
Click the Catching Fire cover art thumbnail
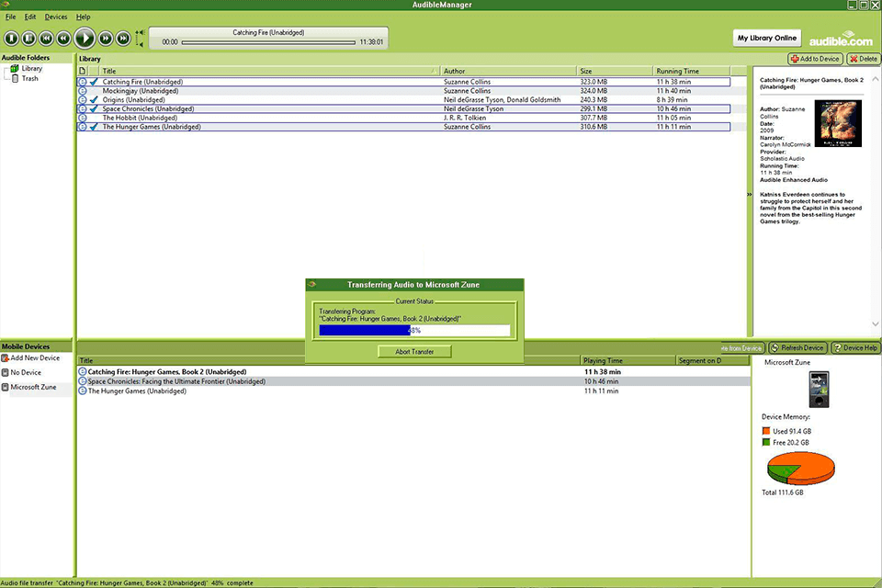pyautogui.click(x=838, y=123)
